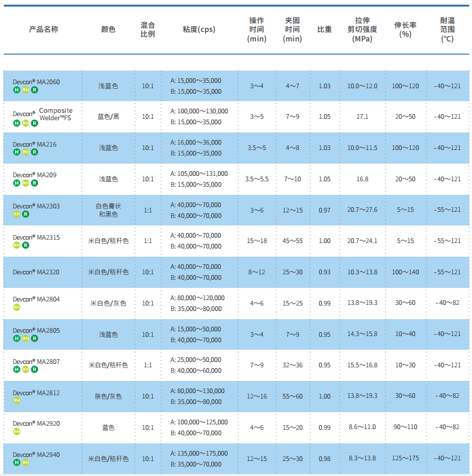Select viscosity value A: 135,000~175,000

pyautogui.click(x=199, y=453)
